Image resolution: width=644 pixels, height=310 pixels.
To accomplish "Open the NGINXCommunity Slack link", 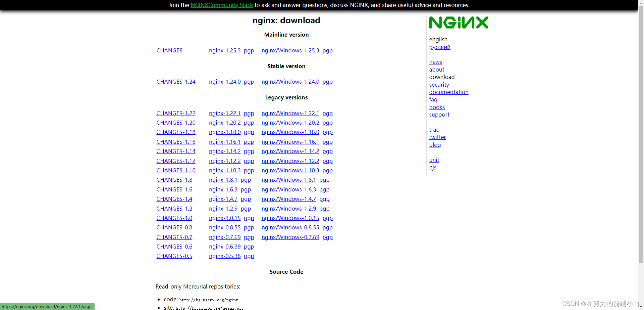I will click(222, 5).
